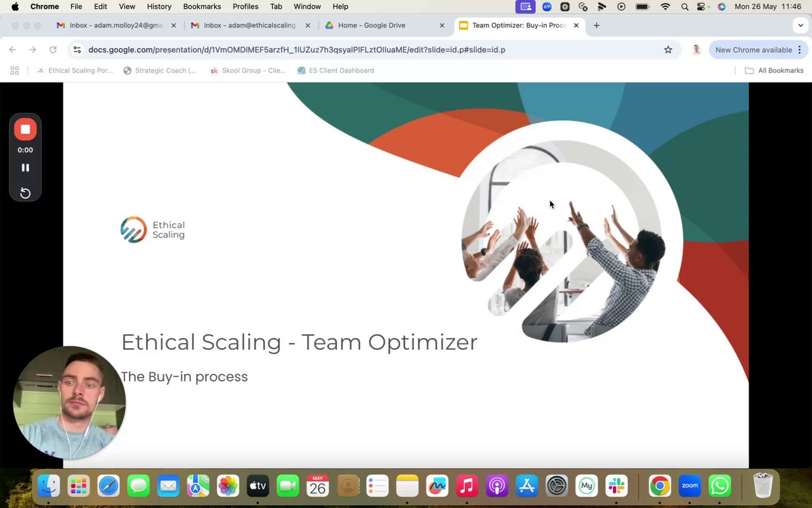Go back to the previous page
The height and width of the screenshot is (508, 812).
pos(13,50)
